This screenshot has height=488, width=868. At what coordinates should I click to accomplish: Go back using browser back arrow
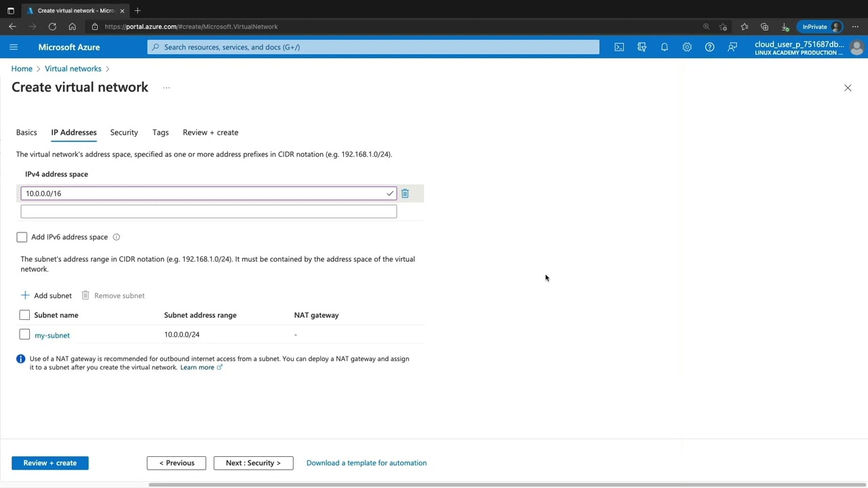click(x=13, y=26)
